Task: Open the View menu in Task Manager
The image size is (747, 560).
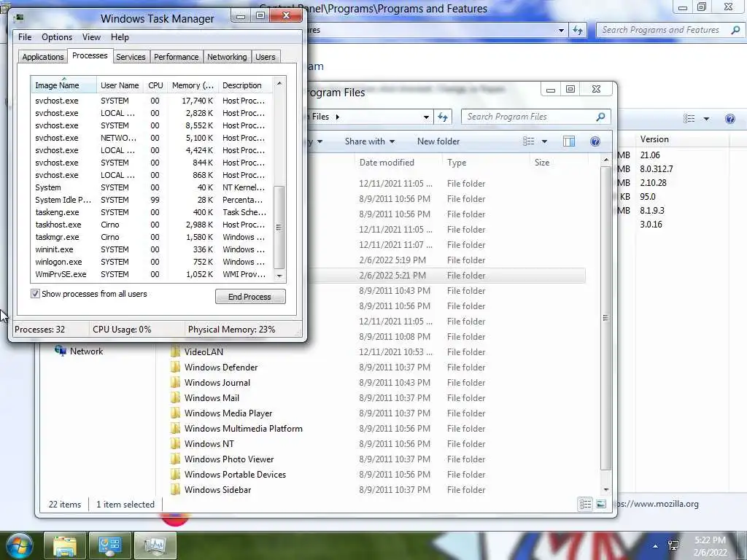Action: 91,37
